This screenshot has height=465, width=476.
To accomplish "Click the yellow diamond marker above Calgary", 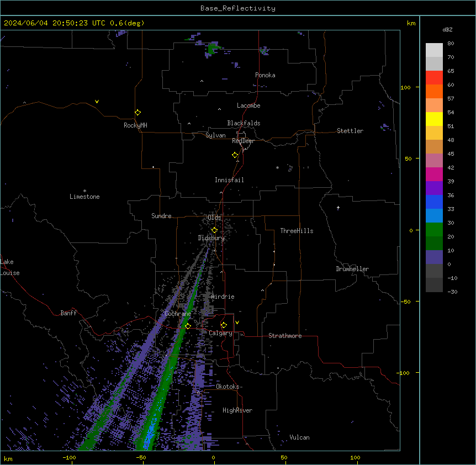I will (224, 325).
